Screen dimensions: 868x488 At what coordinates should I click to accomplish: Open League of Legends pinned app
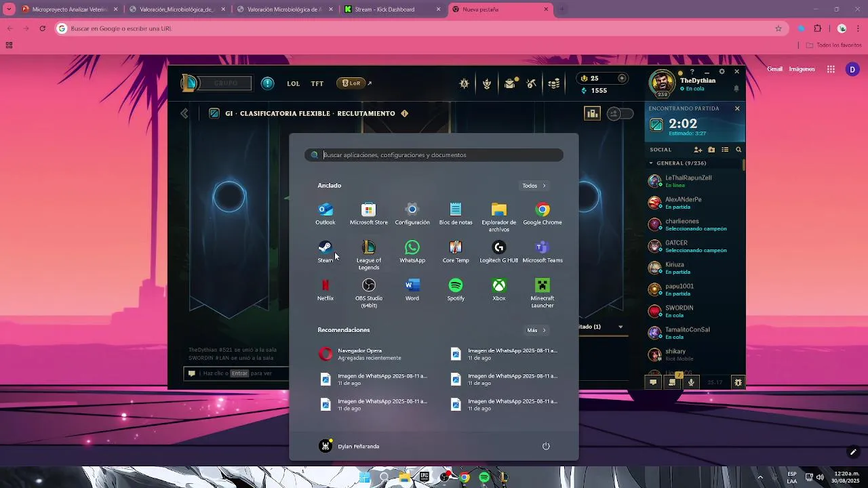369,255
